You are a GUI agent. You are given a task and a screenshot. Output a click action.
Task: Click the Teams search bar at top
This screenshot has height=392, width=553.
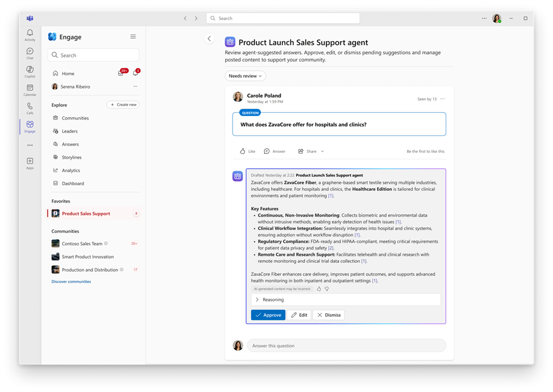pyautogui.click(x=283, y=18)
